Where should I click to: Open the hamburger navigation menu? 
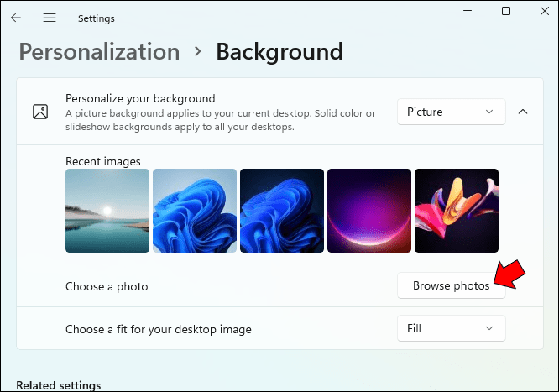50,18
